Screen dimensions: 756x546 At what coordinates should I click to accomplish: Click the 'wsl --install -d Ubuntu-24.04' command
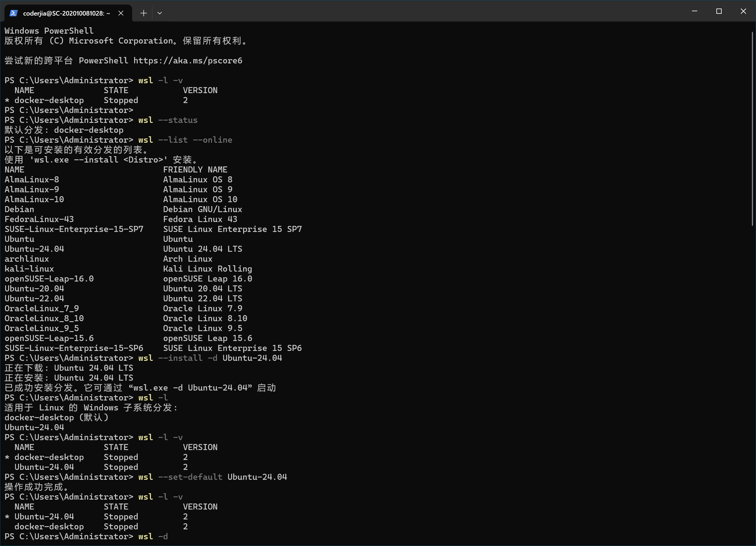pyautogui.click(x=210, y=358)
